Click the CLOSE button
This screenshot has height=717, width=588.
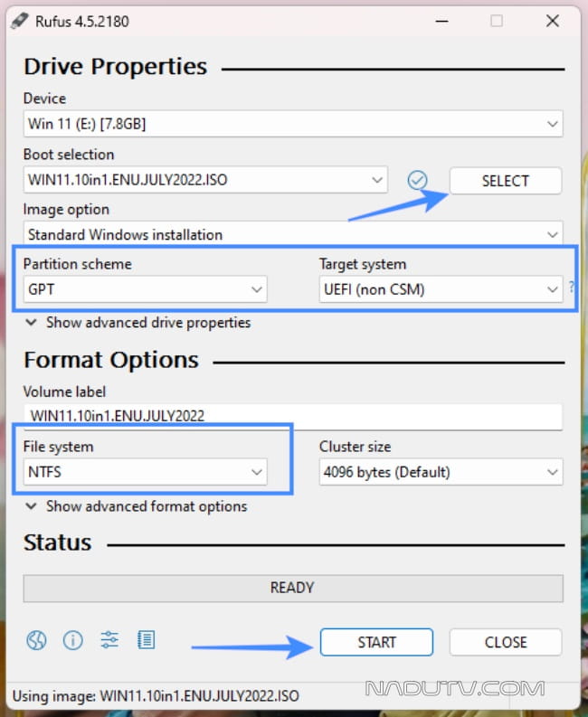pos(506,642)
